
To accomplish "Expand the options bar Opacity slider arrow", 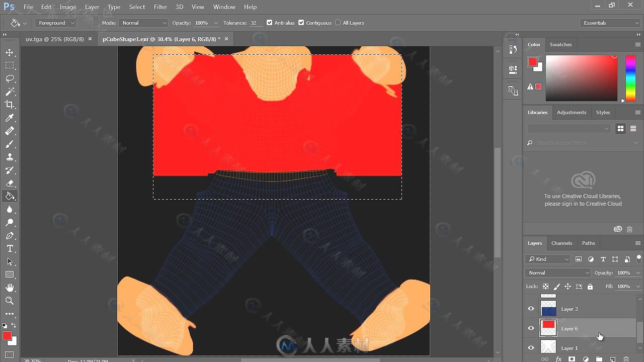I will point(216,23).
